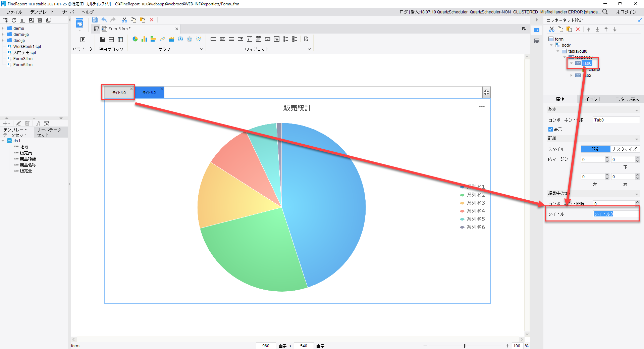Insert a horizontal bar chart
This screenshot has width=644, height=349.
point(153,39)
